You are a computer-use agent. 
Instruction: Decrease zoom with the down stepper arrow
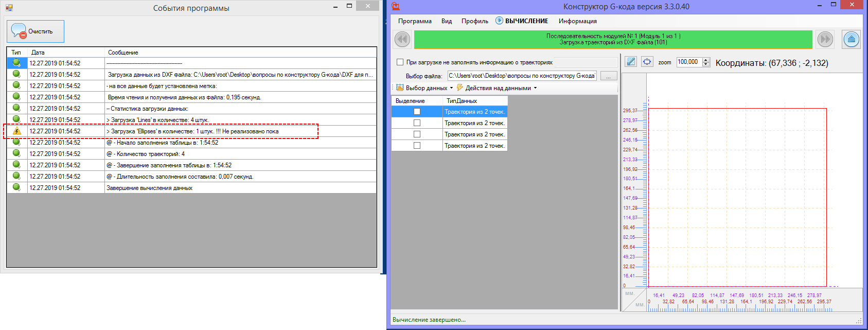[x=706, y=65]
